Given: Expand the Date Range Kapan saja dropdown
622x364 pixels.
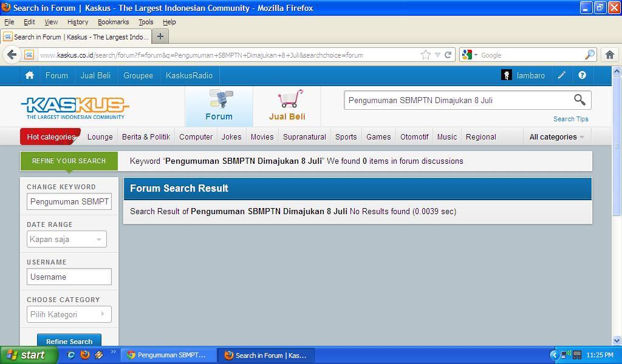Looking at the screenshot, I should pos(67,239).
